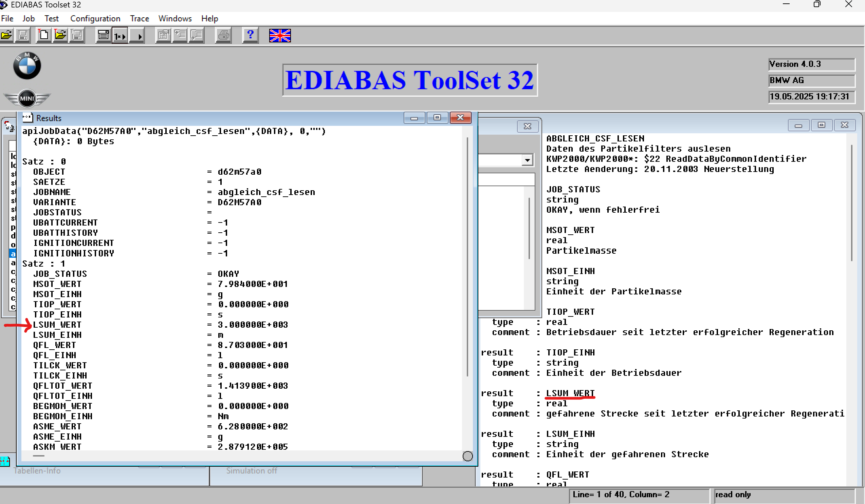The width and height of the screenshot is (865, 504).
Task: Click the underlined LSUM_WERT result in description window
Action: click(x=570, y=393)
